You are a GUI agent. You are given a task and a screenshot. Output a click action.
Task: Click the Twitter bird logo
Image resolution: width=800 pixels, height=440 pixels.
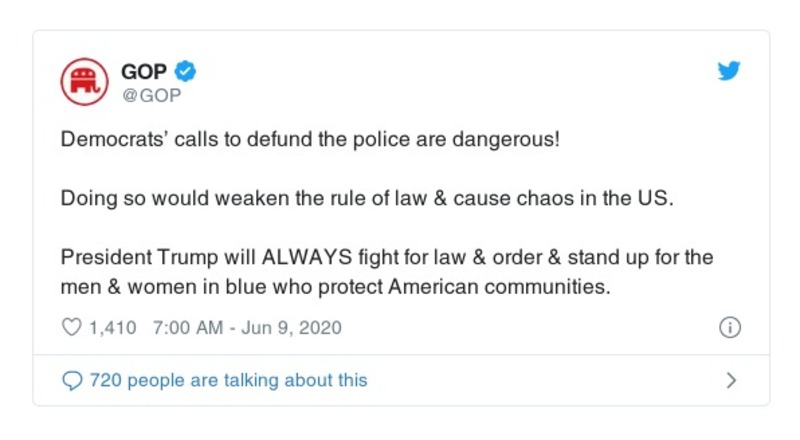click(729, 71)
